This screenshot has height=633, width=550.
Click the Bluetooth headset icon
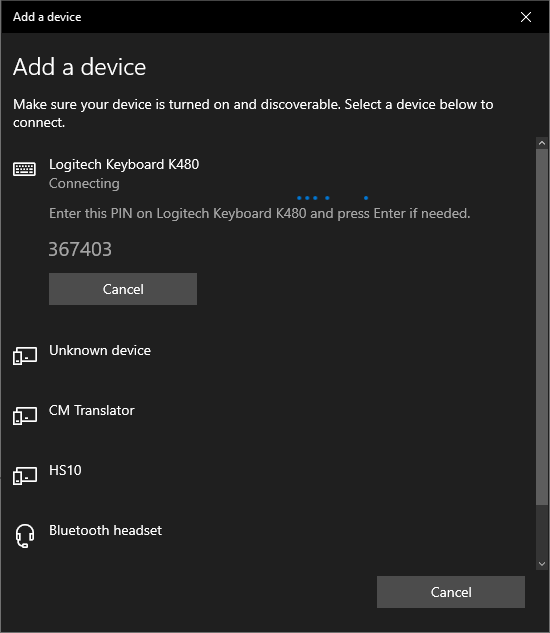[25, 536]
